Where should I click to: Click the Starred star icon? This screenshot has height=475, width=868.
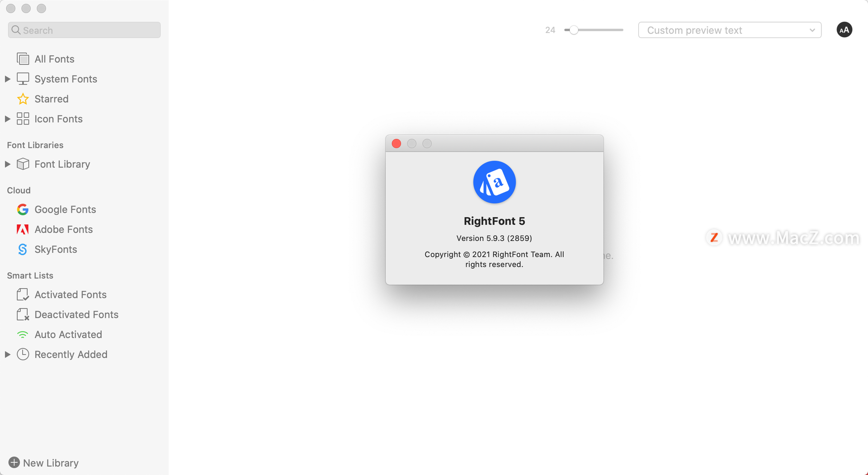tap(23, 99)
